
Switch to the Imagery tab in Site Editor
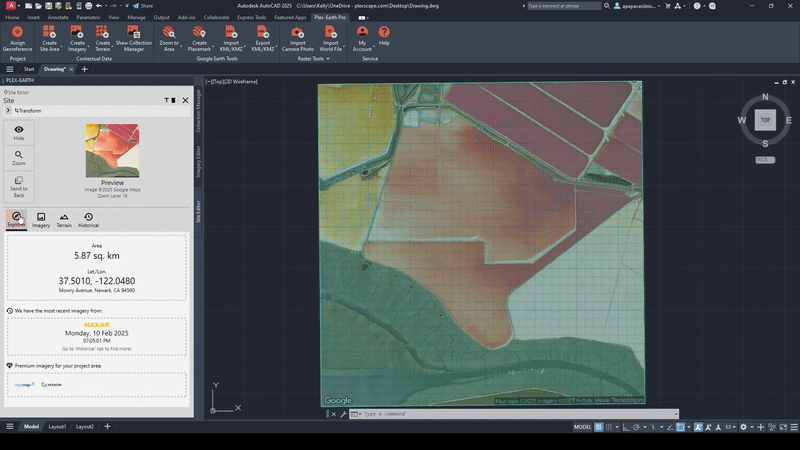tap(41, 220)
